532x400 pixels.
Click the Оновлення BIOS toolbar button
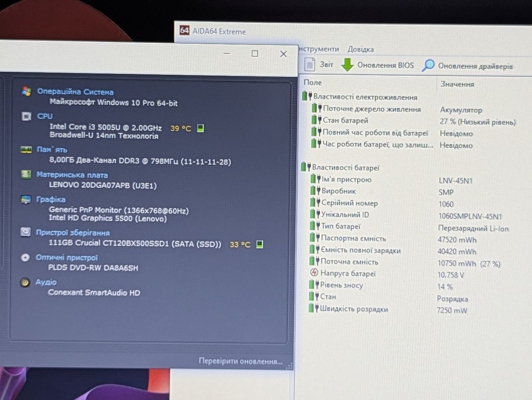(x=378, y=65)
